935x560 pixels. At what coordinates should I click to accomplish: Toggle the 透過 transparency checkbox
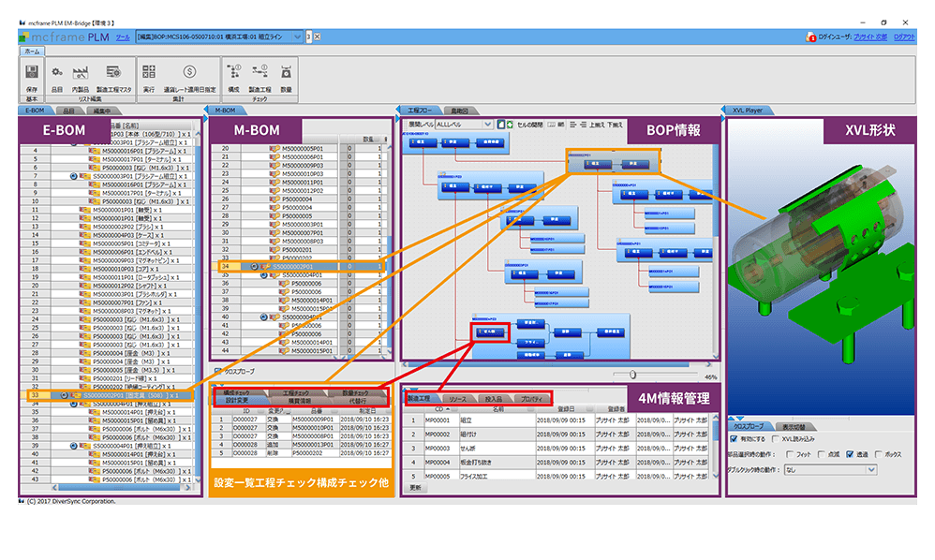851,454
